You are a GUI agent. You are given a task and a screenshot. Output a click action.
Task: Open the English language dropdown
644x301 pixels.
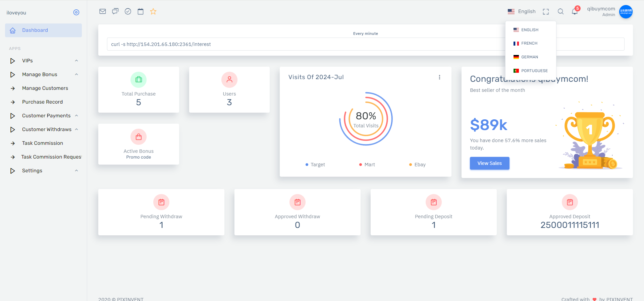pyautogui.click(x=522, y=11)
